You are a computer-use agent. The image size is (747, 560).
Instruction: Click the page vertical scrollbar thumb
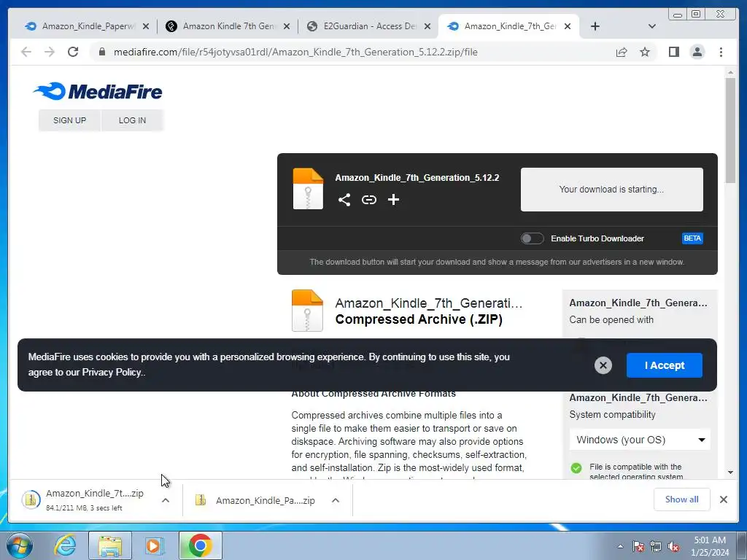point(730,130)
